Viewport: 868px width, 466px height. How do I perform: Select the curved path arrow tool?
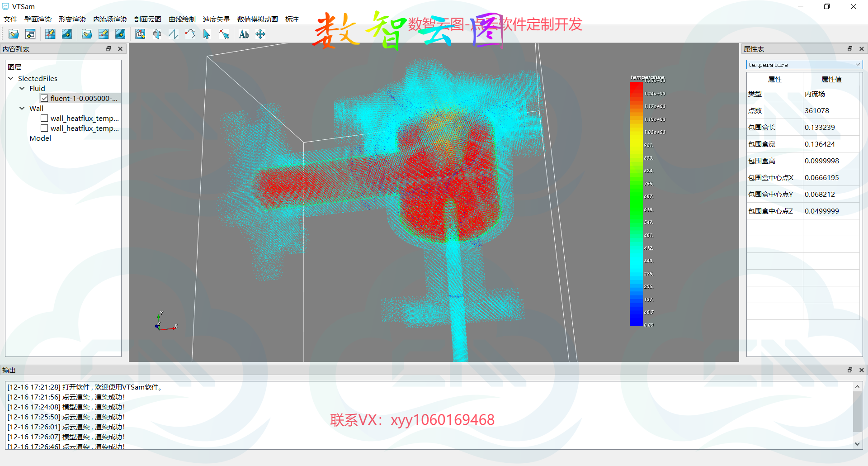[x=190, y=34]
